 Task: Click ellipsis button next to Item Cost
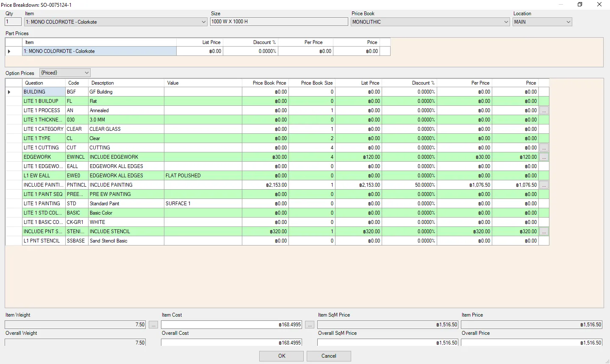310,325
